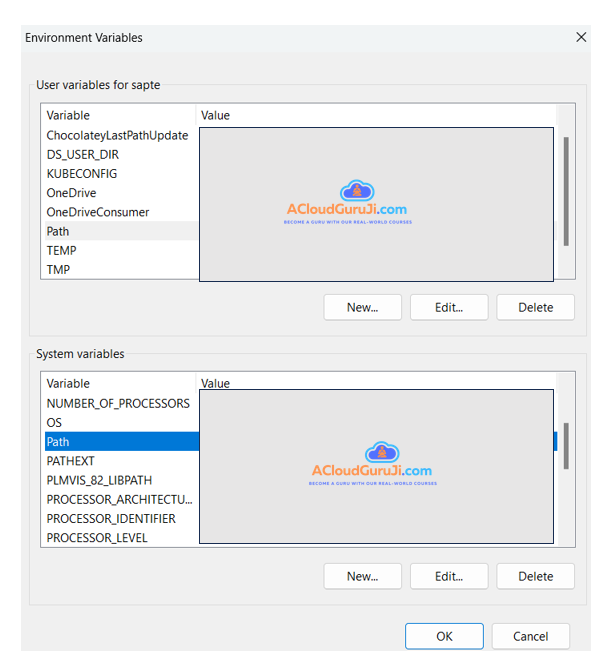Select Path in the user variables list

[x=58, y=231]
